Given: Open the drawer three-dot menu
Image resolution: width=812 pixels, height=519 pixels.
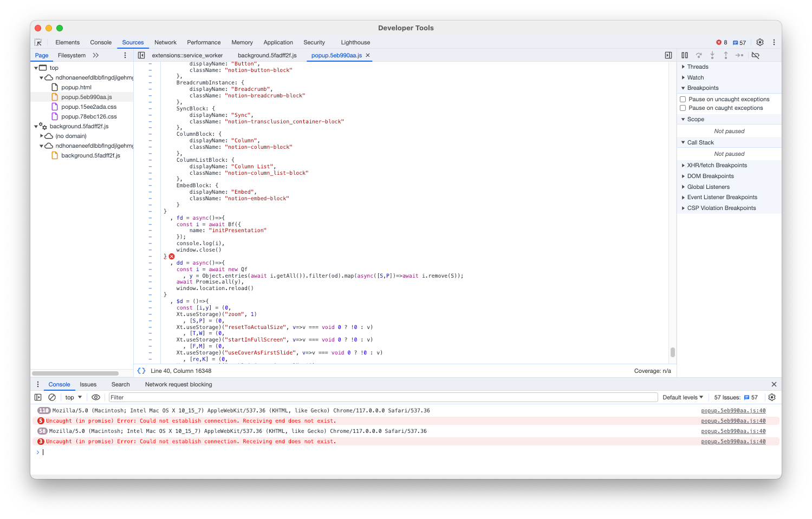Looking at the screenshot, I should (38, 384).
